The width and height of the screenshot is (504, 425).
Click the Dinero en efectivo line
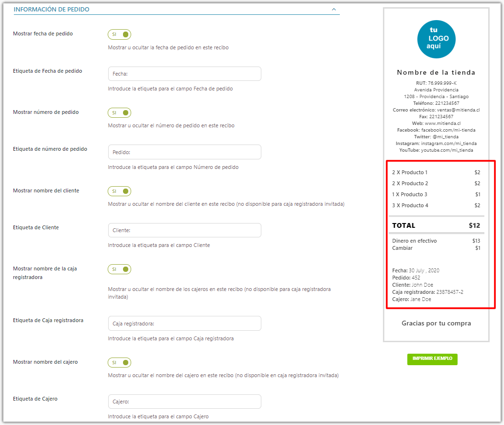coord(414,241)
